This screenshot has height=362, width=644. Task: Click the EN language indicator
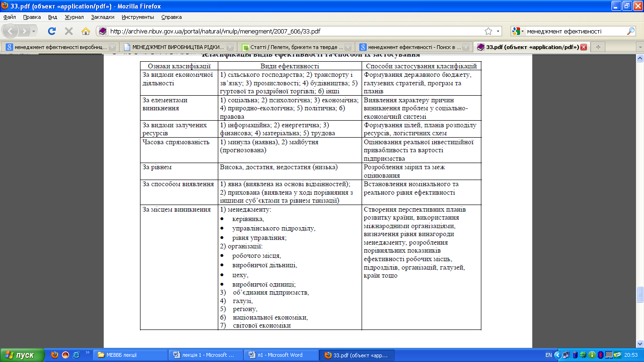(x=548, y=355)
